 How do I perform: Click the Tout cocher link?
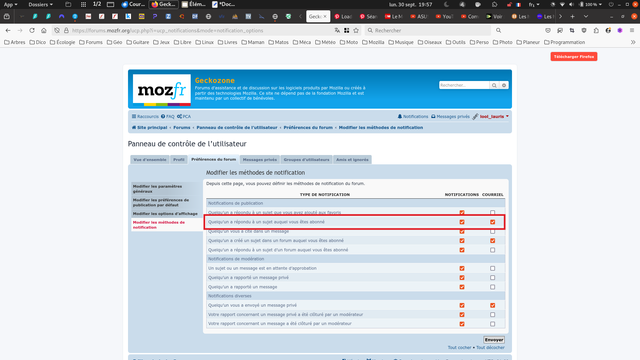[x=459, y=348]
